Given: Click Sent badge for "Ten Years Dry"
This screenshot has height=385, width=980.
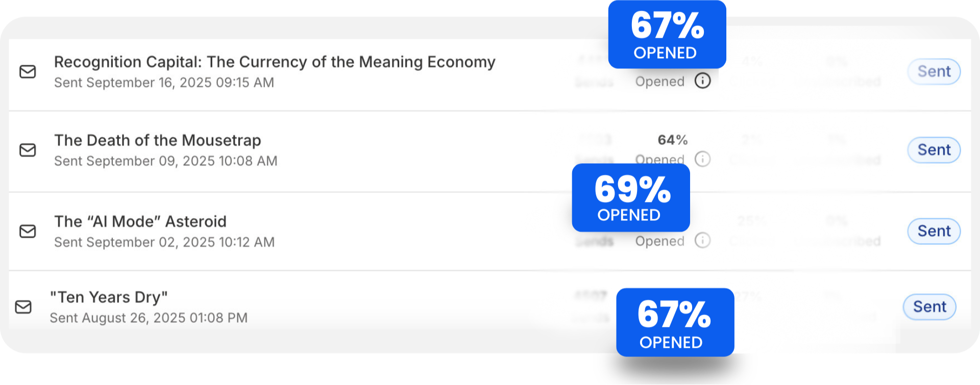Looking at the screenshot, I should (x=929, y=307).
